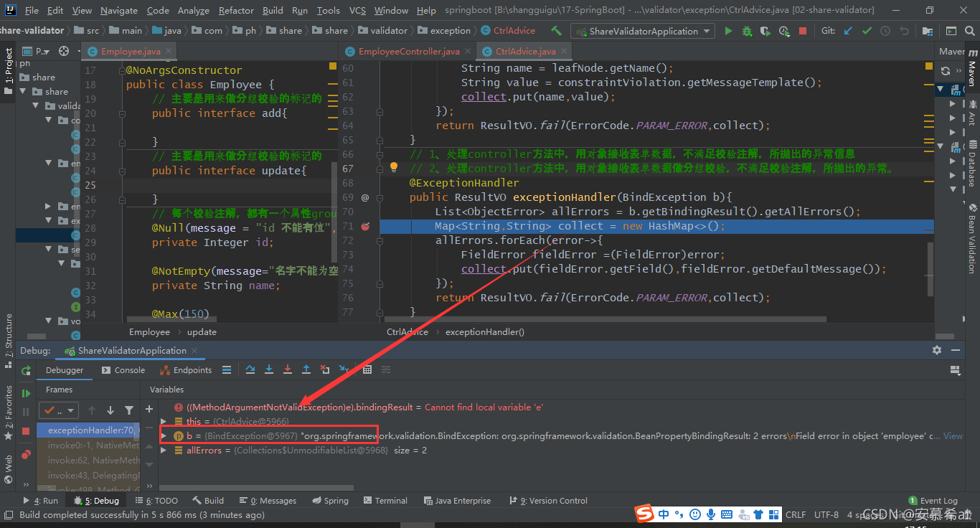Click Force Step Into red arrow icon

point(288,370)
